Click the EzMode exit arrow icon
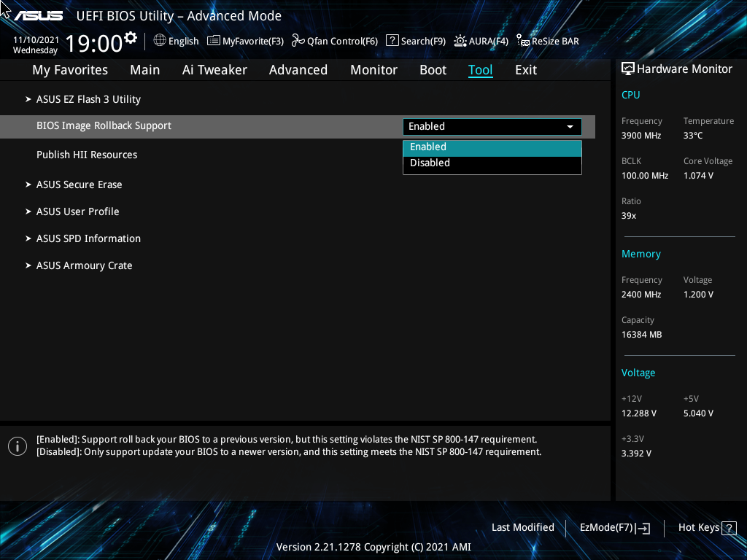Image resolution: width=747 pixels, height=560 pixels. (643, 528)
